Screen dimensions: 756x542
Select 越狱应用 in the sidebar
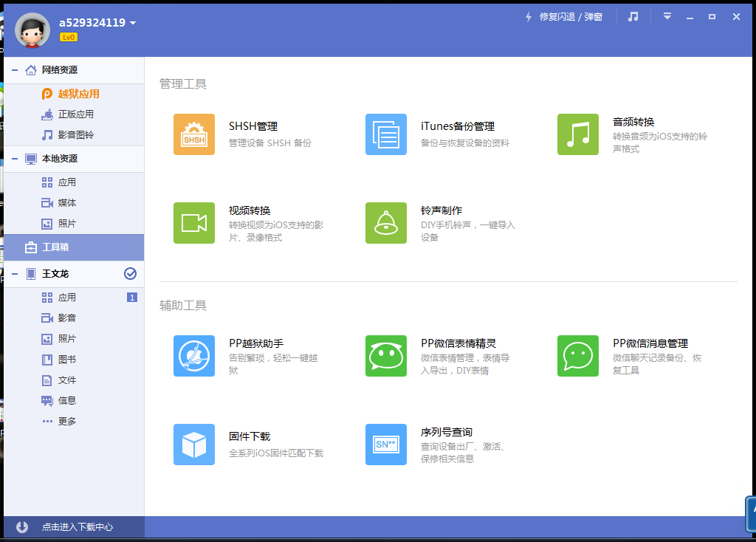tap(78, 94)
